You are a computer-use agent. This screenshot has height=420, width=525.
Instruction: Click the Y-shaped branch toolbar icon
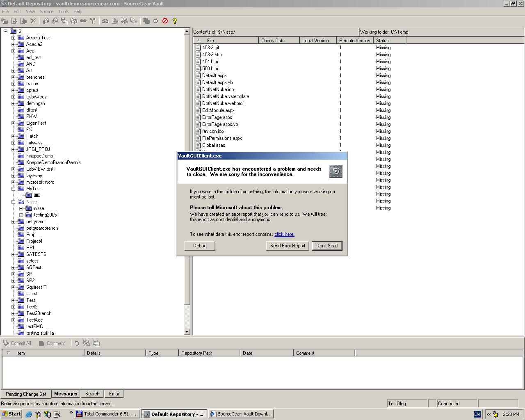92,21
